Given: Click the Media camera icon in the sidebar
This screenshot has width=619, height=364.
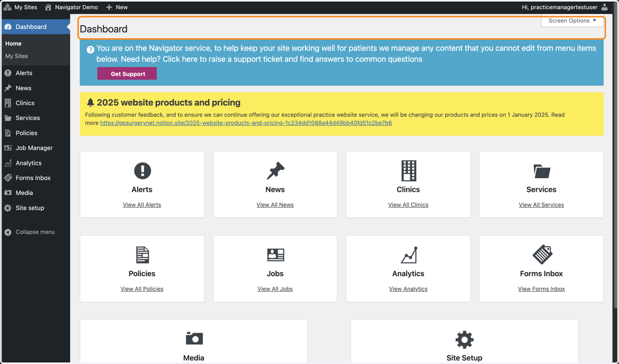Looking at the screenshot, I should (x=8, y=193).
